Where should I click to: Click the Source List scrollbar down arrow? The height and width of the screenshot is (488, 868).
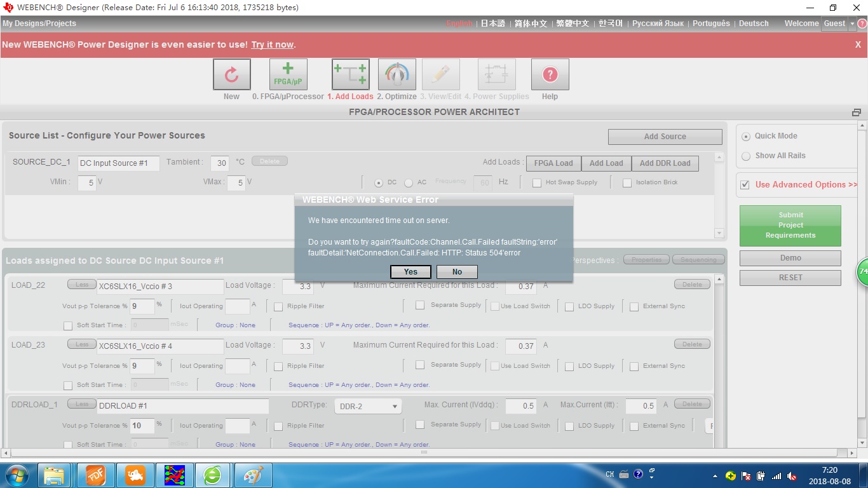point(719,233)
